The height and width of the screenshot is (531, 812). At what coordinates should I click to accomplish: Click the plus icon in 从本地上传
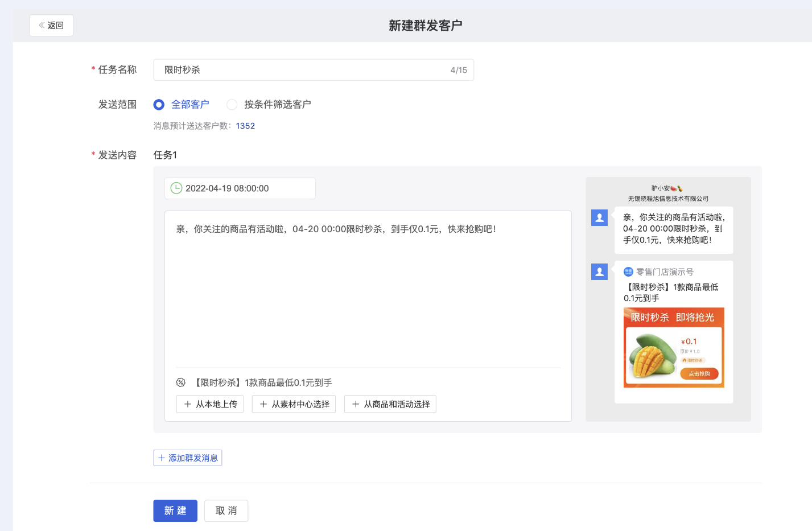[188, 404]
